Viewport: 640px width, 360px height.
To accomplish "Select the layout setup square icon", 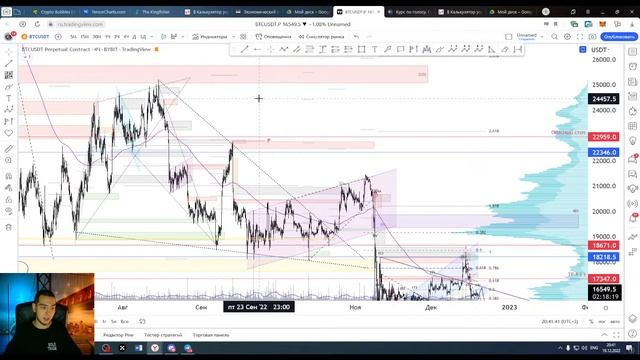I will (x=509, y=37).
